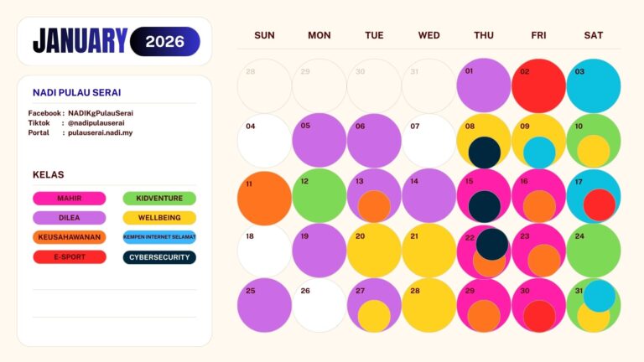Image resolution: width=644 pixels, height=362 pixels.
Task: Click the pink MAHIR legend pill
Action: [x=70, y=199]
